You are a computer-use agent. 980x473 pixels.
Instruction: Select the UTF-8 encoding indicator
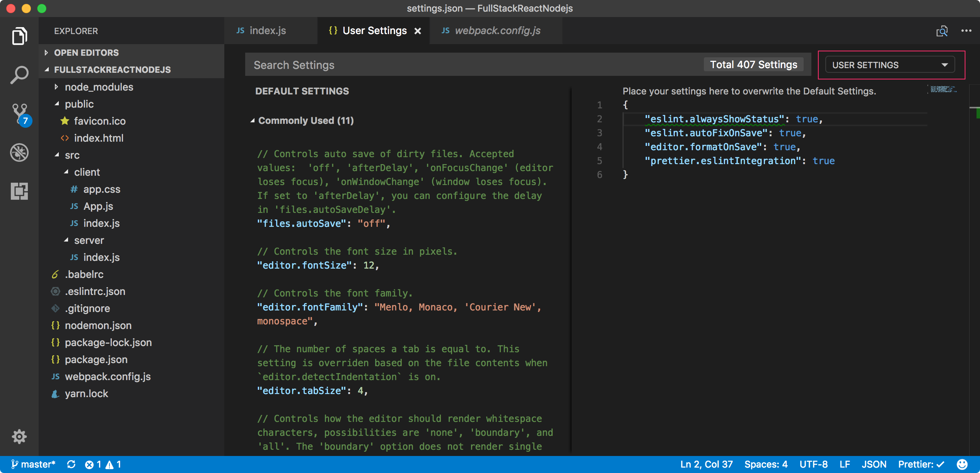[813, 464]
